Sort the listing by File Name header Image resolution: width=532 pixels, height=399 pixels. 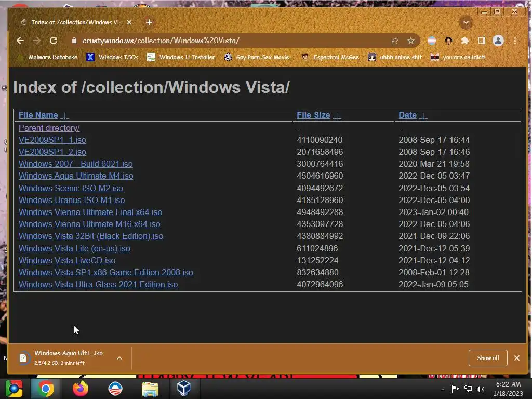[x=38, y=115]
